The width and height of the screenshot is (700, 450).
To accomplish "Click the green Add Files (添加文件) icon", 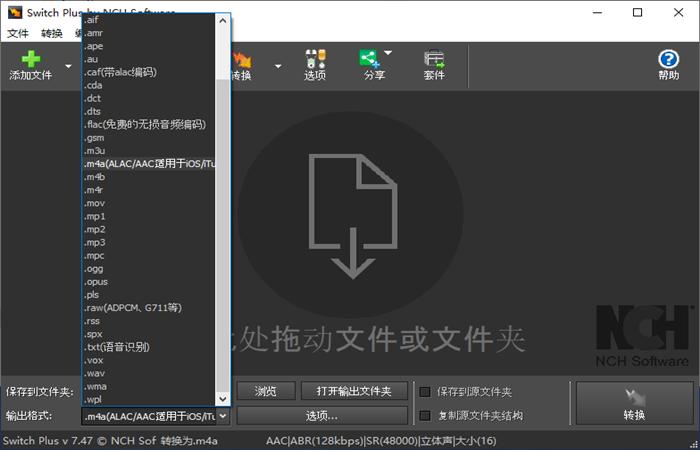I will pyautogui.click(x=30, y=62).
